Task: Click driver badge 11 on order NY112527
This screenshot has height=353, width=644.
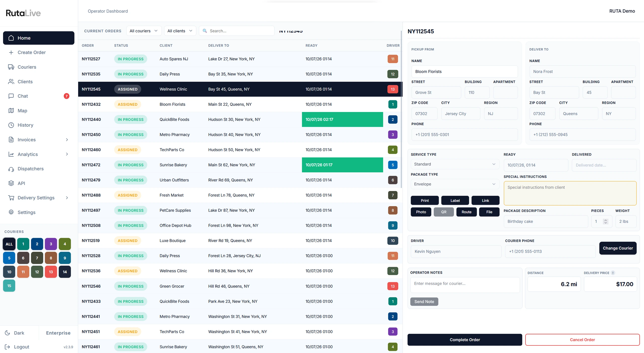Action: [x=393, y=59]
